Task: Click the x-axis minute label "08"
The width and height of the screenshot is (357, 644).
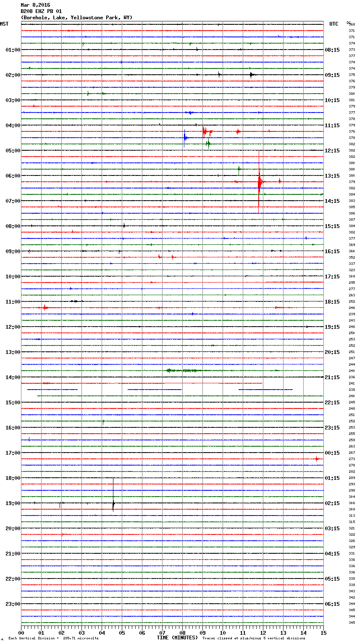Action: click(x=182, y=633)
